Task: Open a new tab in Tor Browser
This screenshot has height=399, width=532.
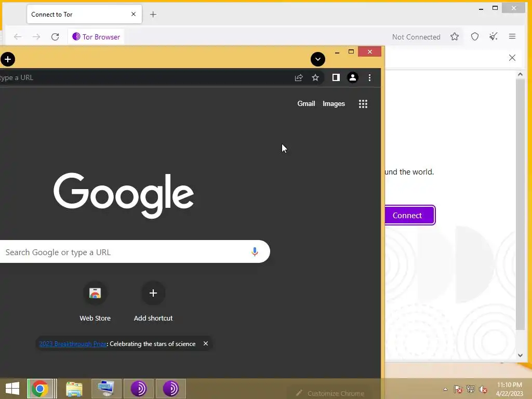Action: (x=153, y=14)
